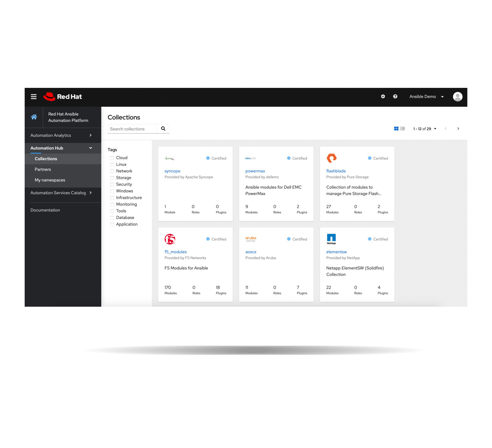Enable the Cloud tag filter
The height and width of the screenshot is (448, 492).
112,158
